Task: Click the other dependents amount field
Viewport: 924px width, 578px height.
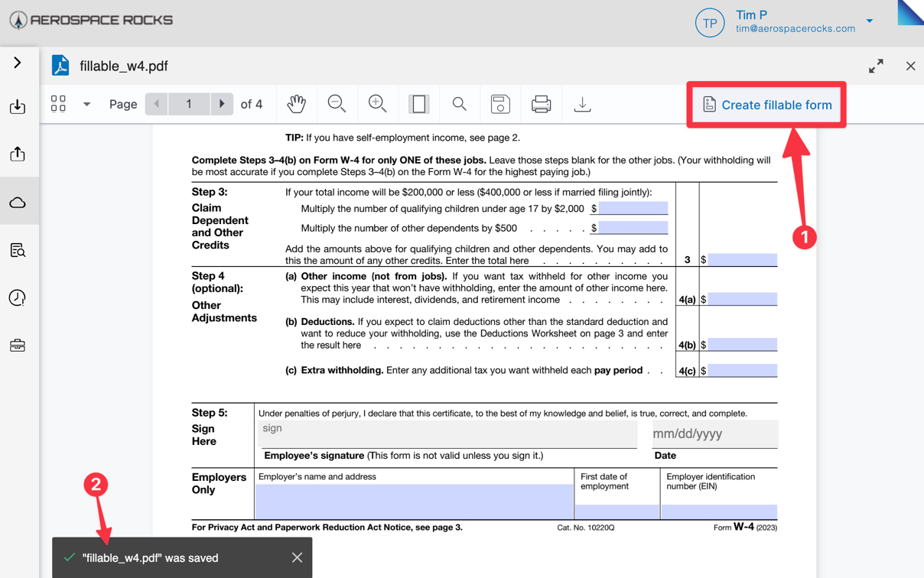Action: (x=633, y=228)
